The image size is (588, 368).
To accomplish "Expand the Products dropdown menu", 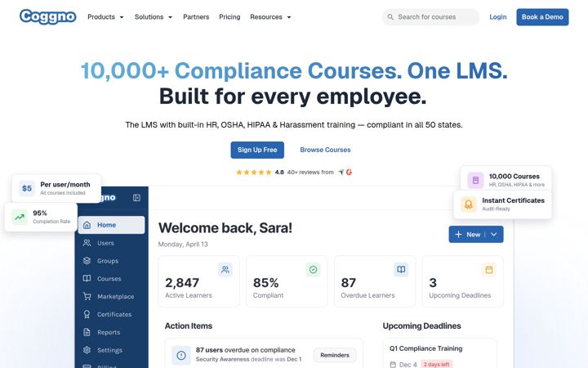I will 105,17.
